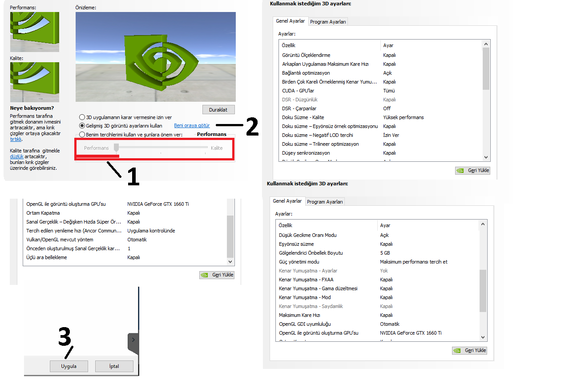The height and width of the screenshot is (392, 569).
Task: Click the "5 GB" shader cache value
Action: [x=386, y=253]
